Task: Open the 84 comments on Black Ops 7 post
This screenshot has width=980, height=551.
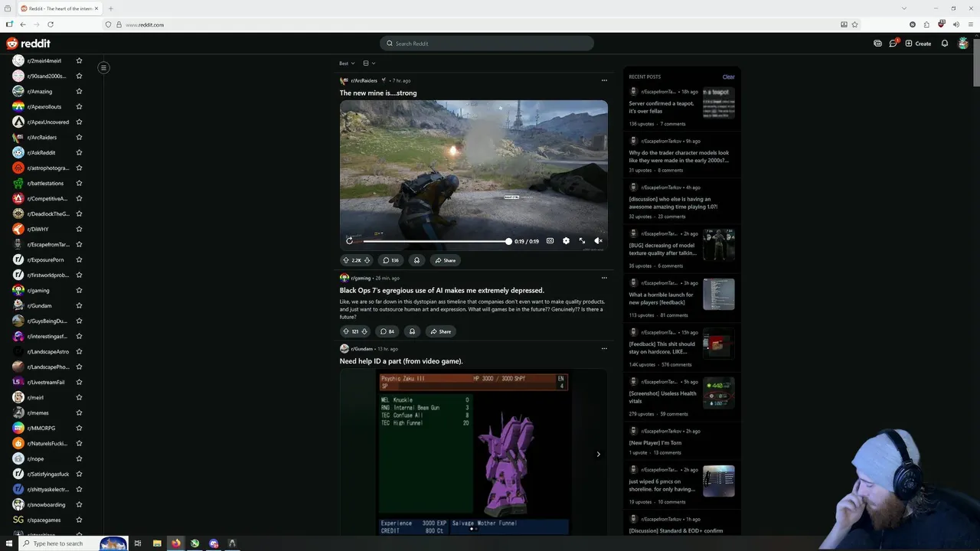Action: point(387,331)
